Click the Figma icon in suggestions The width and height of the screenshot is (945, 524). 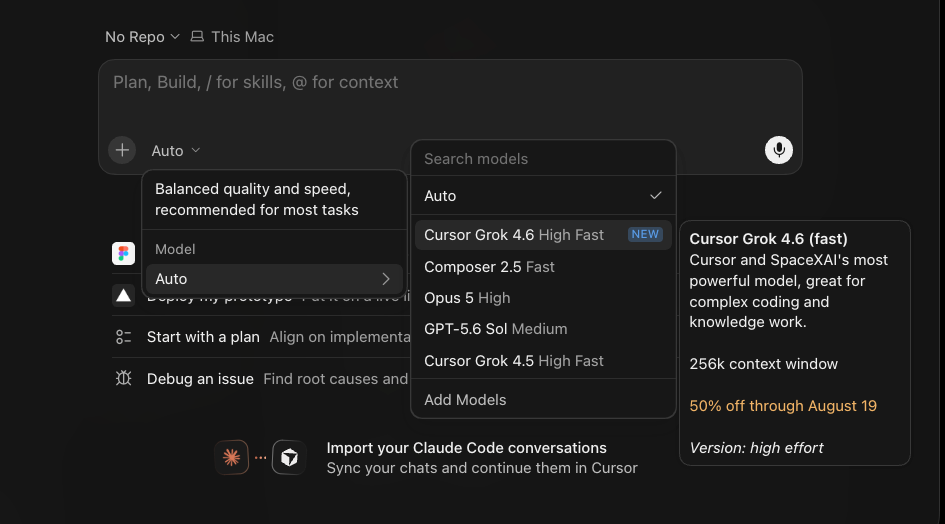[124, 253]
